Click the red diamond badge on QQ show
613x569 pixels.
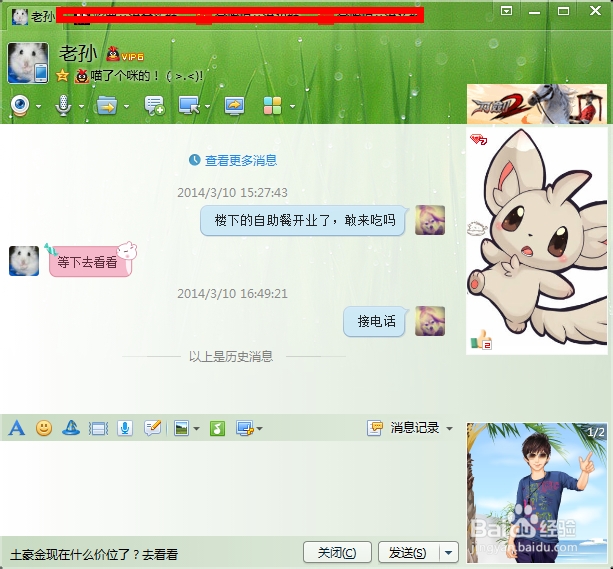click(479, 139)
